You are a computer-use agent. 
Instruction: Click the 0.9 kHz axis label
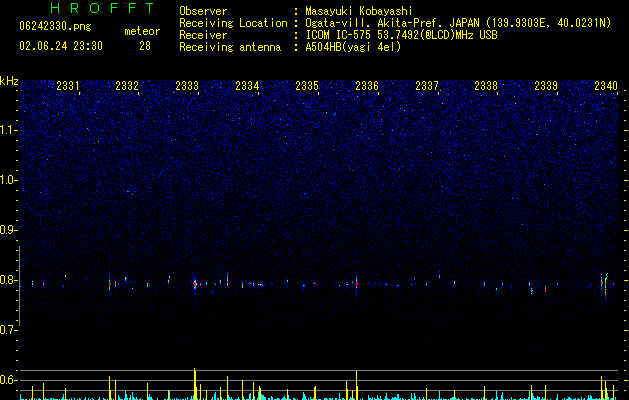(x=9, y=230)
